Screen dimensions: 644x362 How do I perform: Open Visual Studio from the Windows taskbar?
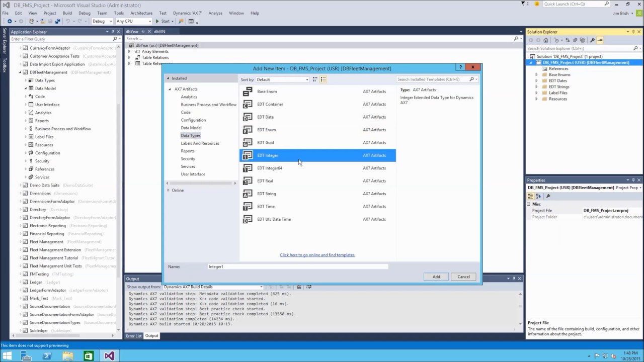pyautogui.click(x=109, y=356)
